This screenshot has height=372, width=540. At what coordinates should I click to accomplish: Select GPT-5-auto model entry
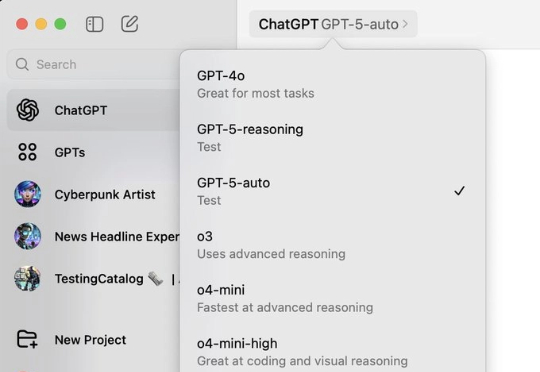(332, 191)
